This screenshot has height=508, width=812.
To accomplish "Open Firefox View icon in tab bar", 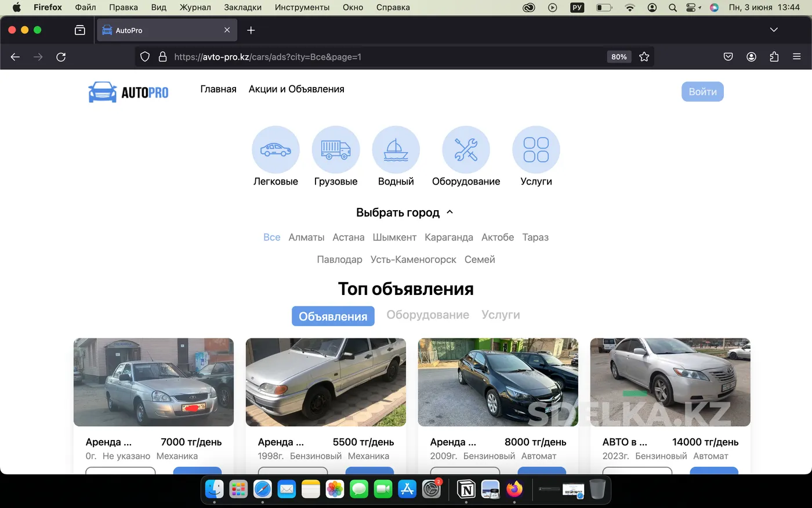I will pos(80,30).
